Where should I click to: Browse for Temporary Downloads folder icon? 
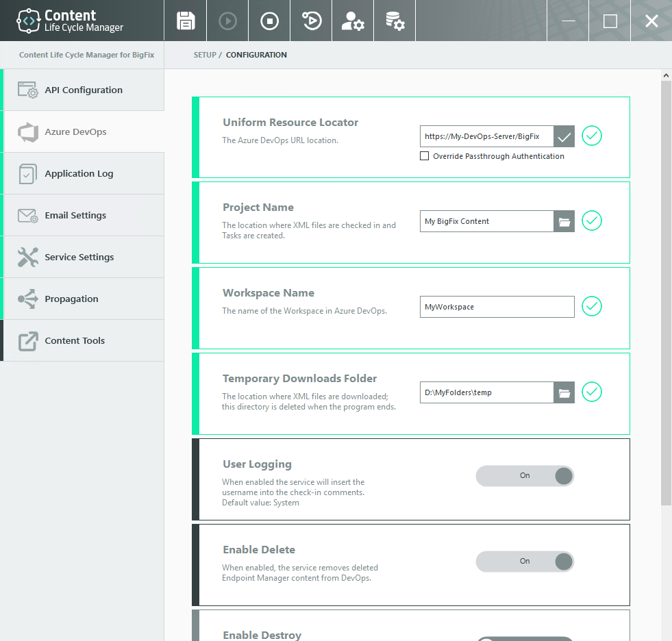click(564, 392)
